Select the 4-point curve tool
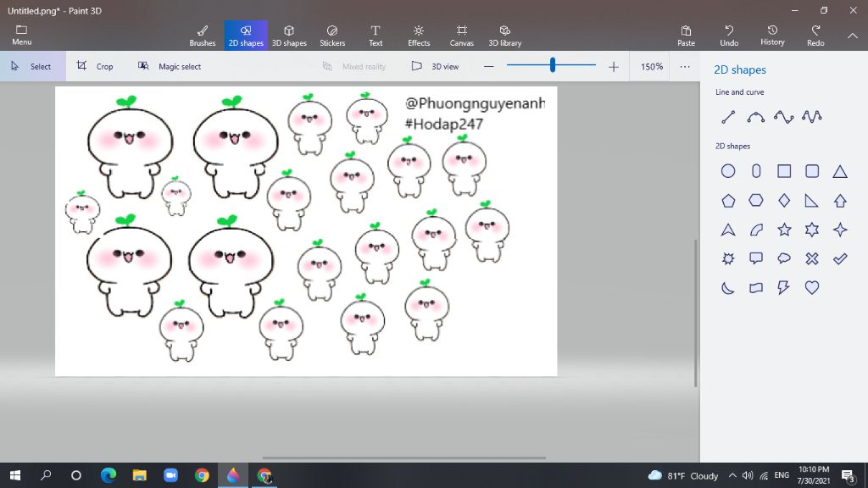868x488 pixels. [x=784, y=117]
